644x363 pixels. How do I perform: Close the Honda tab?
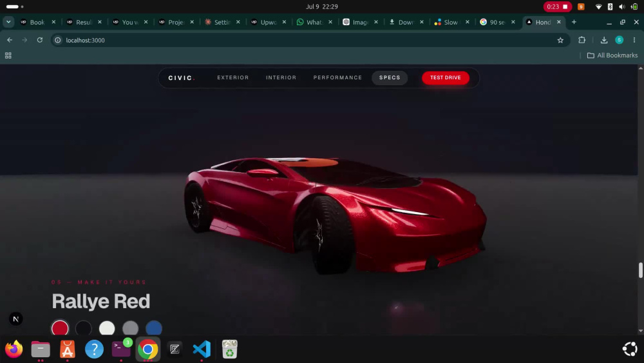558,22
